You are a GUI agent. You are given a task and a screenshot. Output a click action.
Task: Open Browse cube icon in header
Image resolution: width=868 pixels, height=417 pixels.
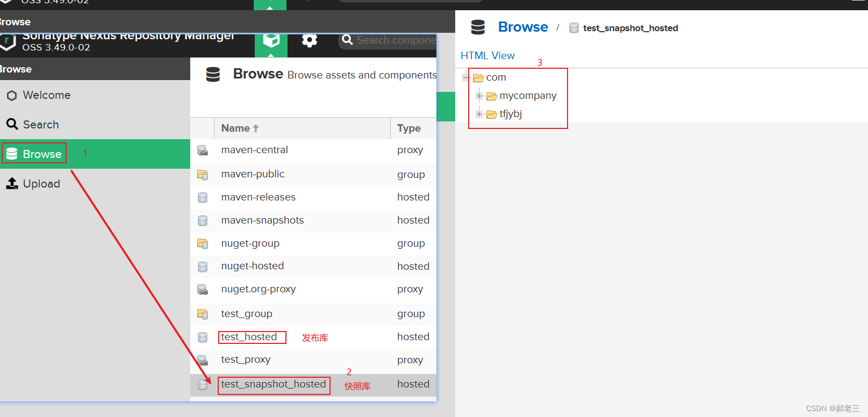tap(271, 42)
